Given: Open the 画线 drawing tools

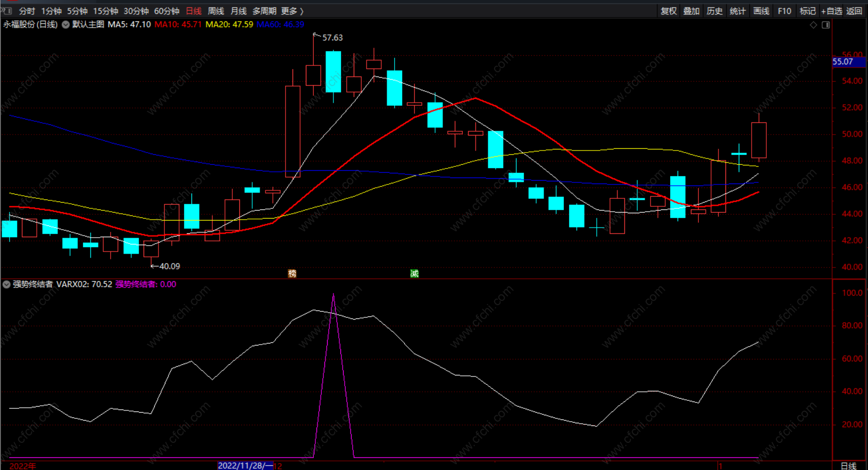Looking at the screenshot, I should click(x=761, y=11).
